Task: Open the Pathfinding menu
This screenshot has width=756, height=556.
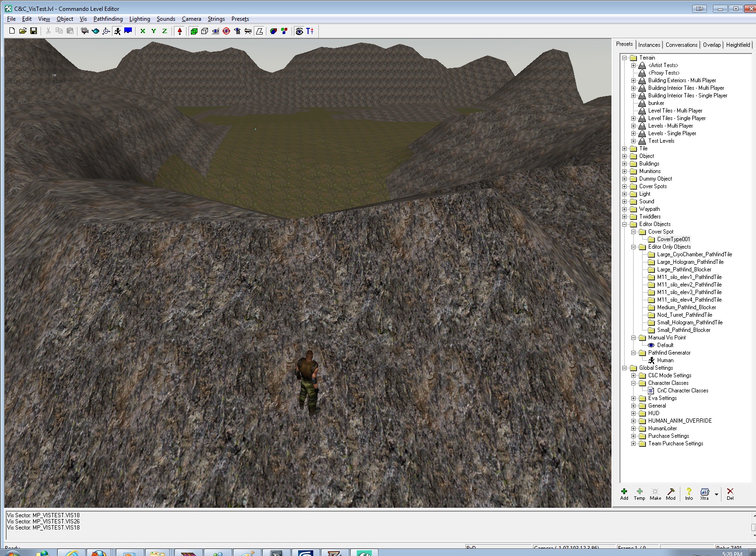Action: click(x=108, y=19)
